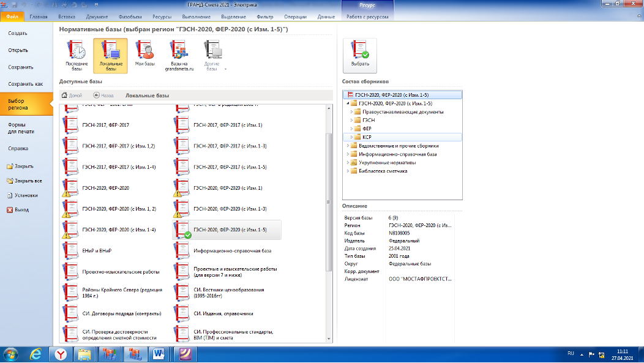644x363 pixels.
Task: Open the Последние базы list
Action: (x=77, y=56)
